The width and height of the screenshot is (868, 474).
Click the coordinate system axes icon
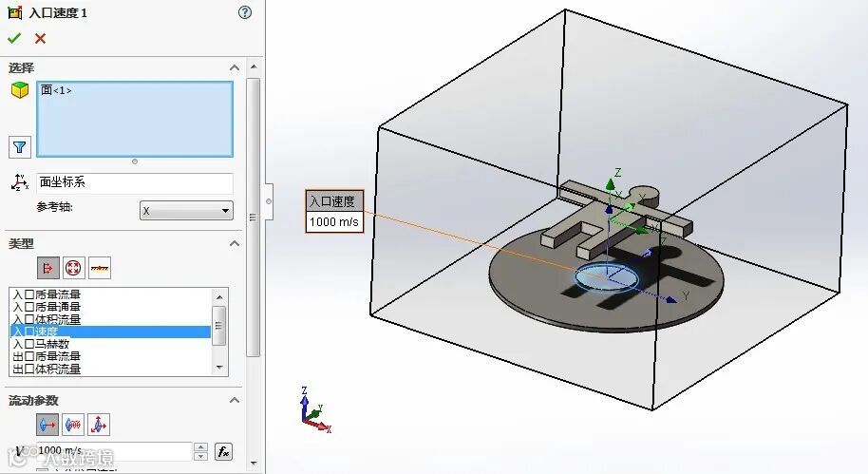point(20,182)
